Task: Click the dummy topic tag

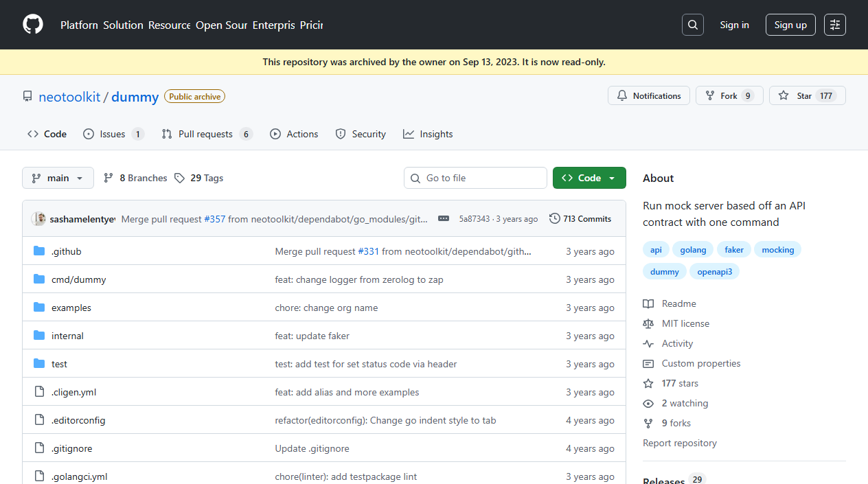Action: click(x=664, y=272)
